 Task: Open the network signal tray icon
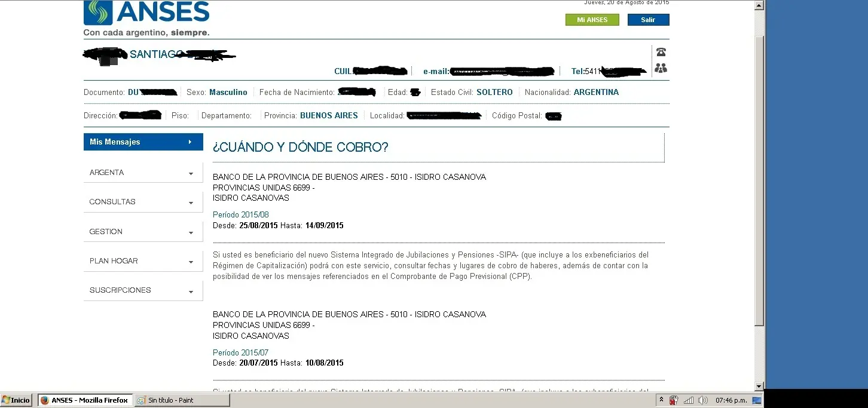coord(689,400)
